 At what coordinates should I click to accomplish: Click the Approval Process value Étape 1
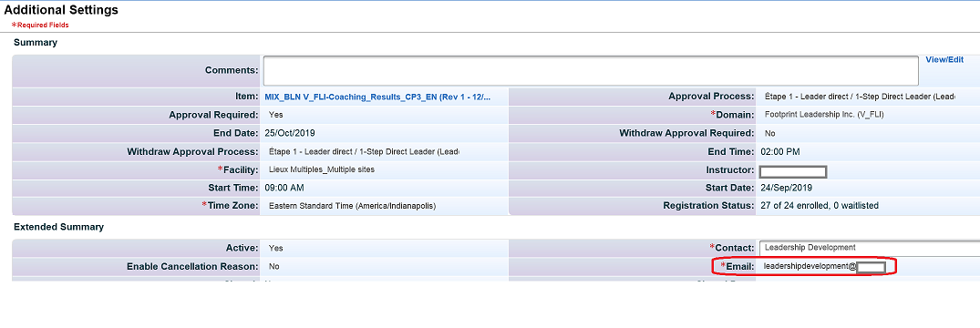(860, 97)
